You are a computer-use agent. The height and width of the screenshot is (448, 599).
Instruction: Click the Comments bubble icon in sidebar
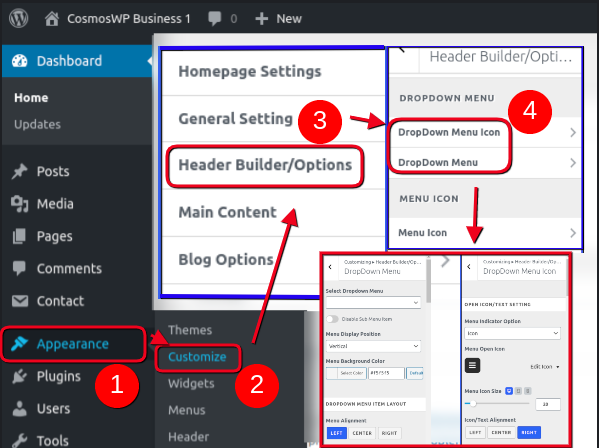[x=19, y=268]
